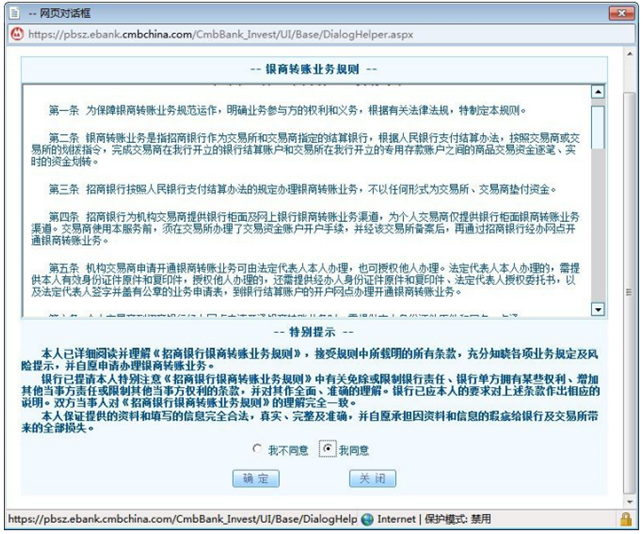Click the 银商转账业务规则 heading
Image resolution: width=643 pixels, height=534 pixels.
tap(313, 69)
